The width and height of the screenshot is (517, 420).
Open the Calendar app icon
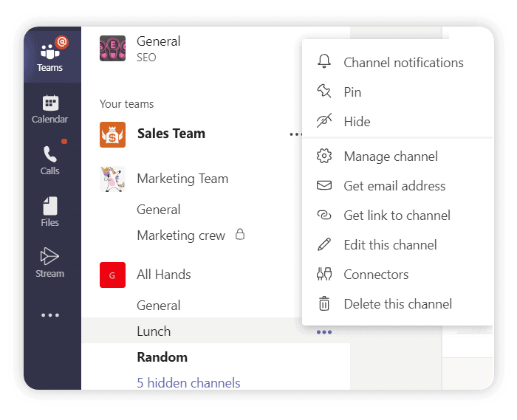point(50,109)
